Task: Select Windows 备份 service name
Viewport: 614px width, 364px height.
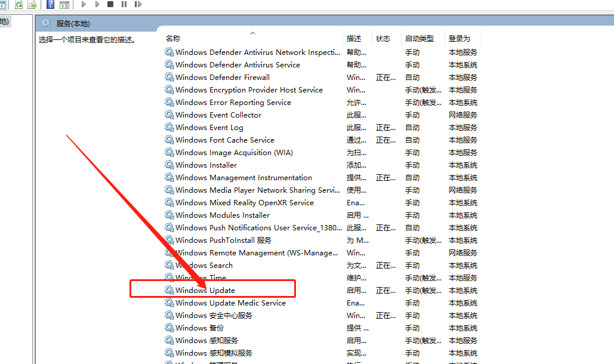Action: (200, 328)
